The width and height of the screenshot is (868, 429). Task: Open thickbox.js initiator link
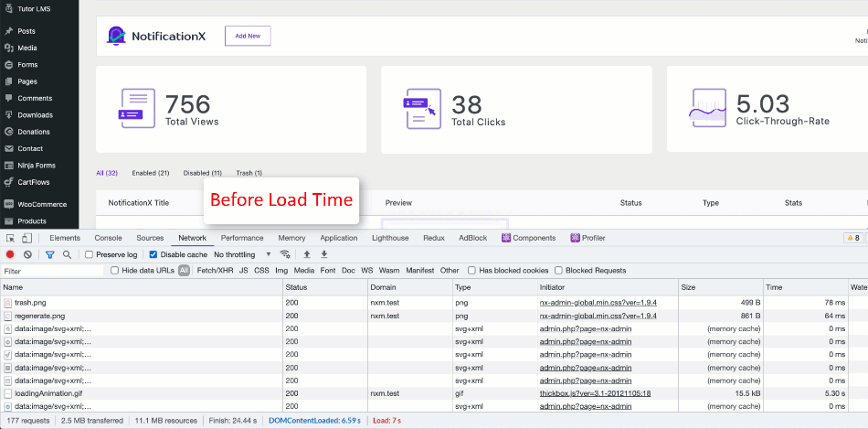(595, 393)
